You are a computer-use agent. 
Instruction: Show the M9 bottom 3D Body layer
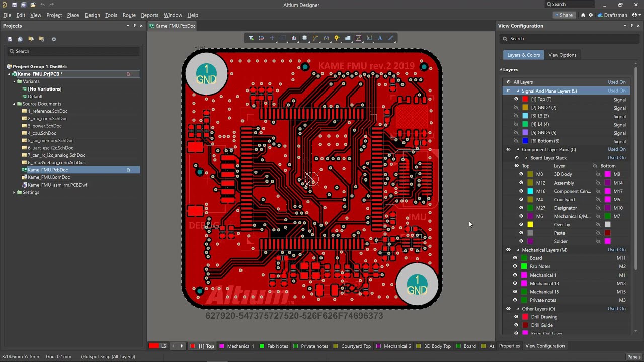(x=598, y=174)
